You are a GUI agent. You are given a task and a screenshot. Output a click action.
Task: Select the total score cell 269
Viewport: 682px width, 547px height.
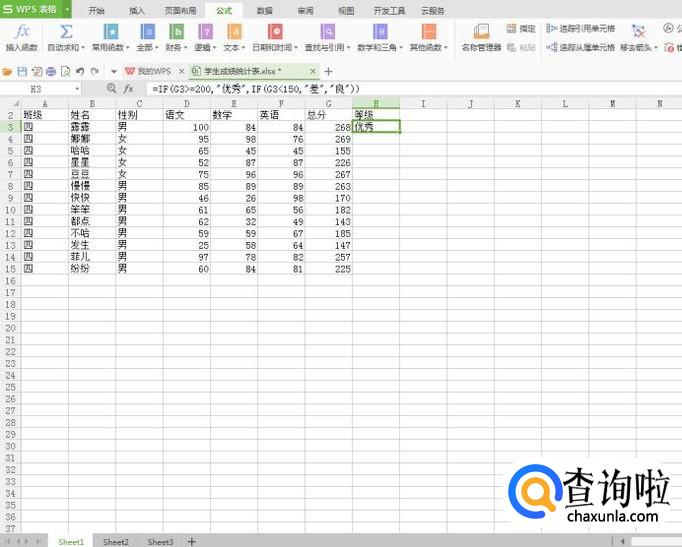[328, 139]
